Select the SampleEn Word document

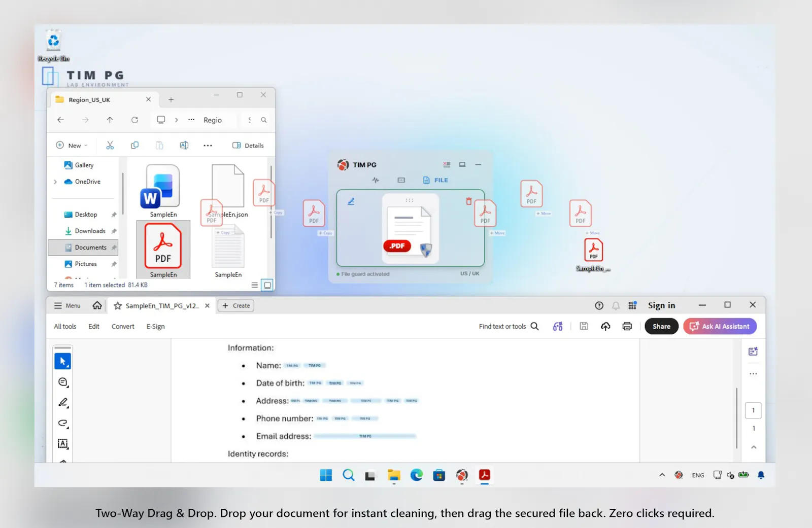point(163,191)
